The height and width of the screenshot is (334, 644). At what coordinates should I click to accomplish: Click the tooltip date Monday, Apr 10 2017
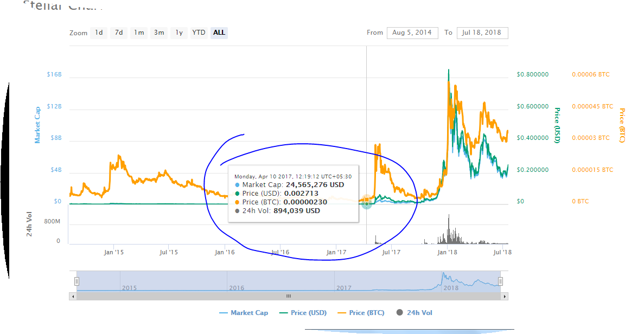pyautogui.click(x=264, y=176)
